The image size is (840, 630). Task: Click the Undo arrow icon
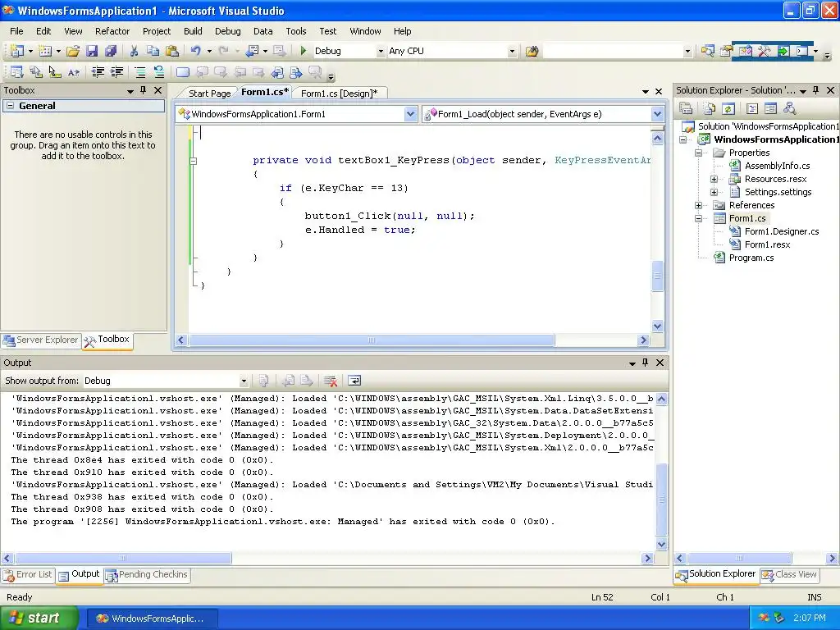point(195,51)
